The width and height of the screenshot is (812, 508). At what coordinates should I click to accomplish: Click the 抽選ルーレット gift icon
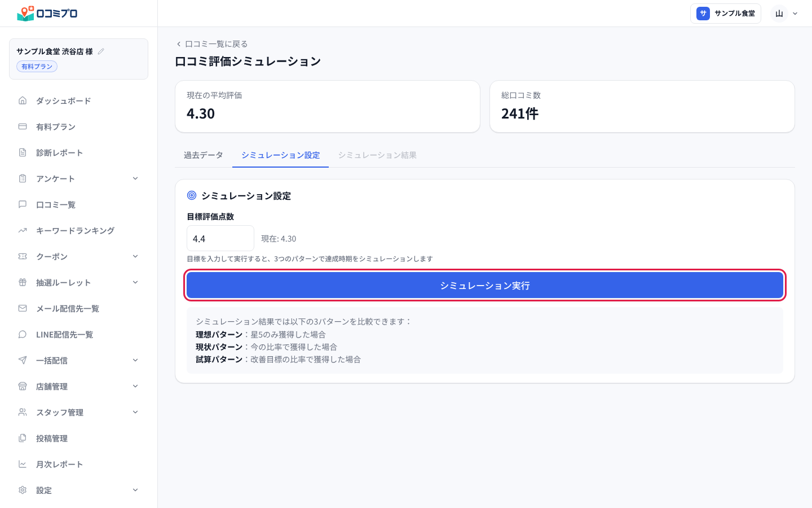tap(23, 282)
